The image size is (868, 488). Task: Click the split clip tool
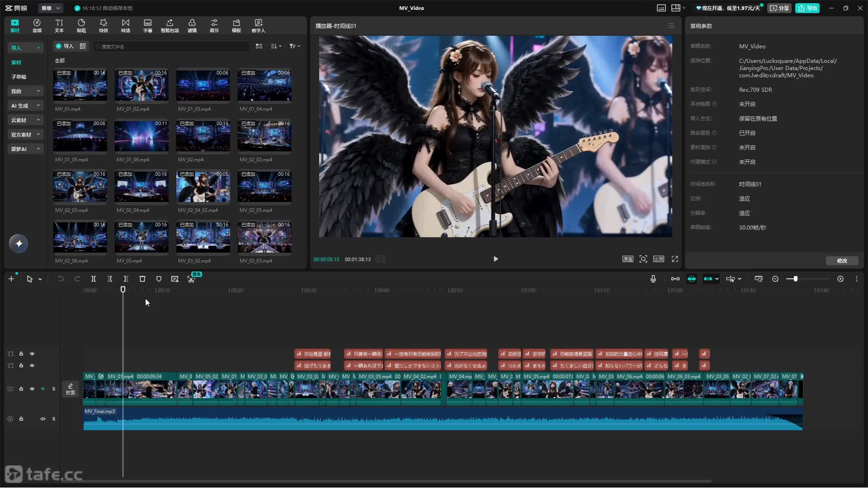pyautogui.click(x=94, y=279)
